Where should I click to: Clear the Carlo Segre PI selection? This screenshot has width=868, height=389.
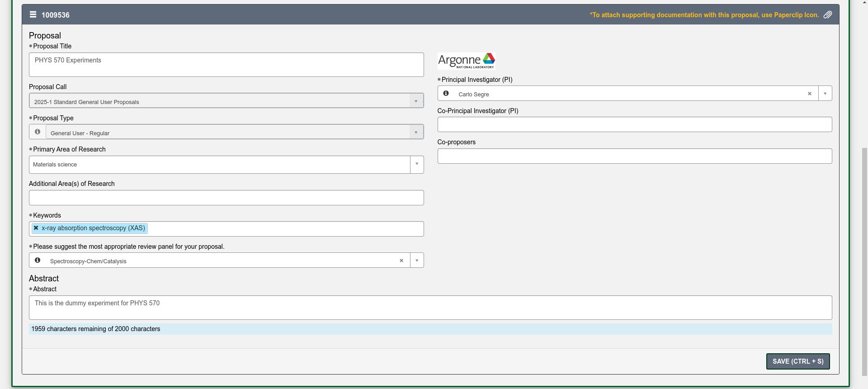pos(810,94)
